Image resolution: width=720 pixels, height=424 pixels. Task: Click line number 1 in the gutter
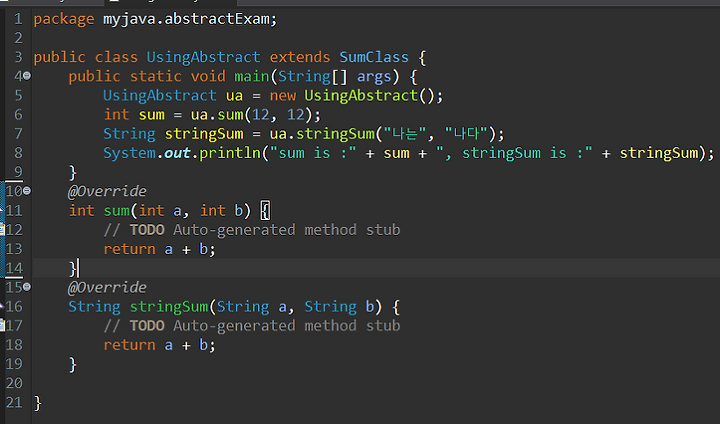pos(18,19)
